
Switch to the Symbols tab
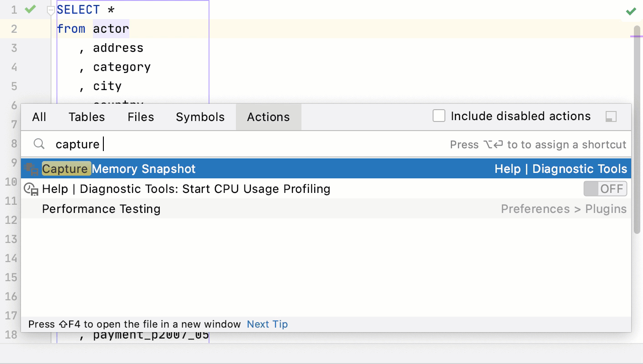pos(200,117)
